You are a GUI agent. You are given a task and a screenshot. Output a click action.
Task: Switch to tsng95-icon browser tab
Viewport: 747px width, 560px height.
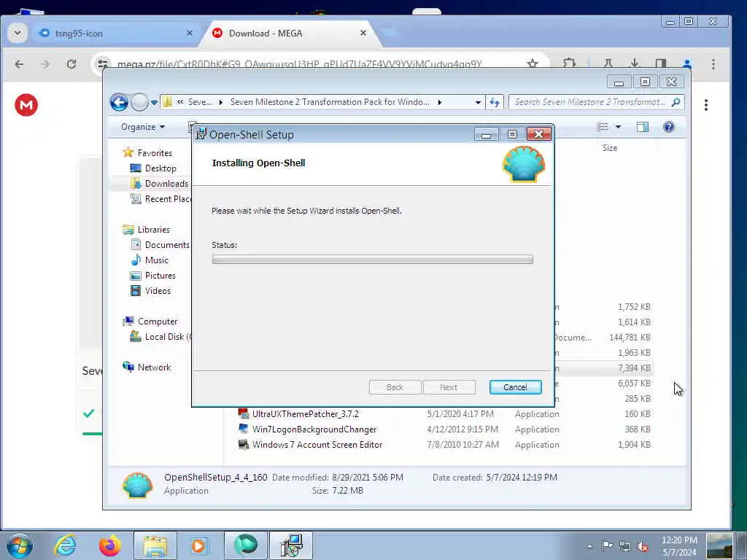click(116, 34)
